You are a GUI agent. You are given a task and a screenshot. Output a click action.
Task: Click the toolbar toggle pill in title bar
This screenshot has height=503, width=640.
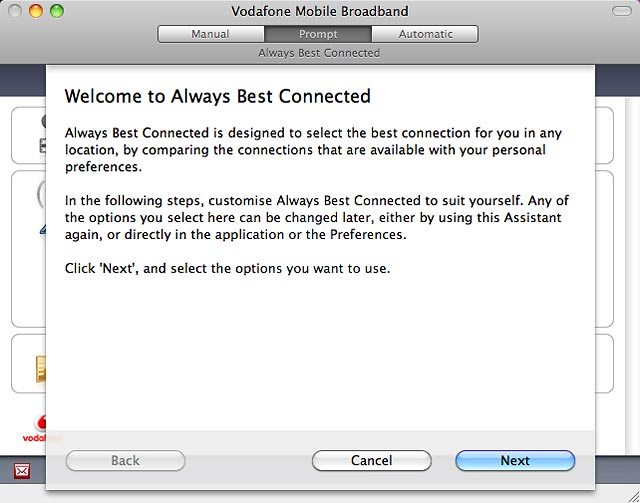(622, 11)
